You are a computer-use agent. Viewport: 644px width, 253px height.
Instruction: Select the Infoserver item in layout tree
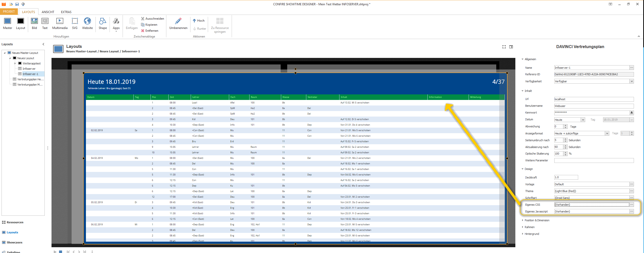(x=29, y=69)
